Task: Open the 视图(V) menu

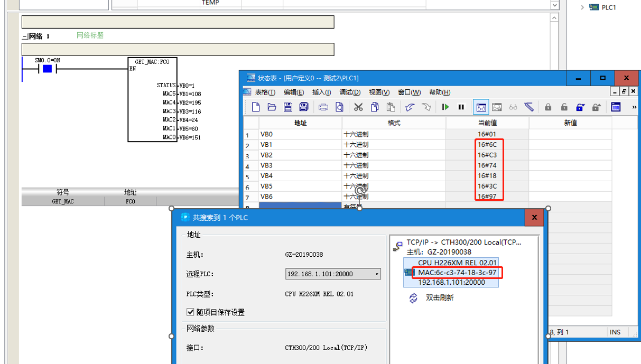Action: 379,92
